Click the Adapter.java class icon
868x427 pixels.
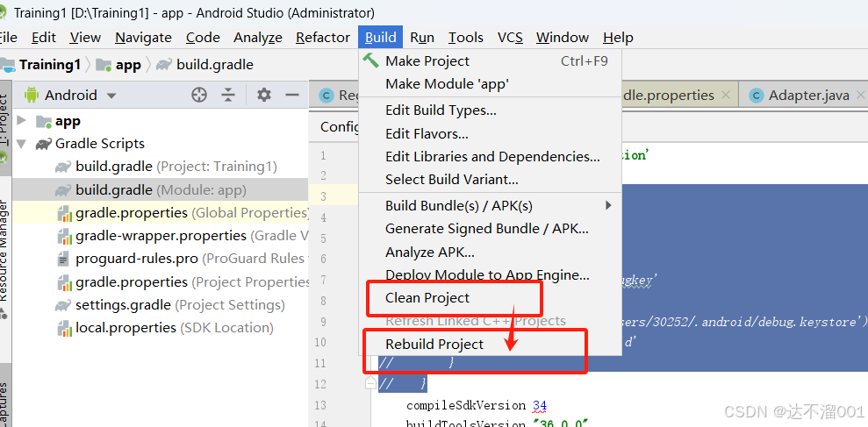tap(757, 96)
